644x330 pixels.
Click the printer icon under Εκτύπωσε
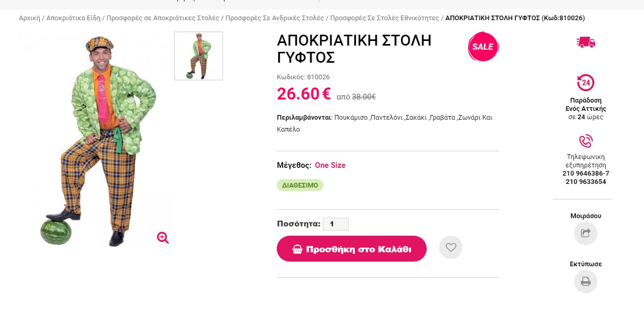pyautogui.click(x=586, y=281)
